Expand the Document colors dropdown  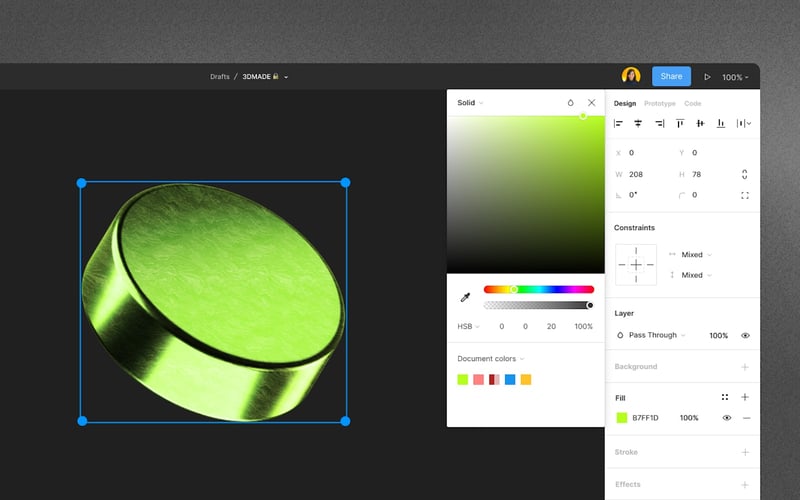(x=490, y=359)
